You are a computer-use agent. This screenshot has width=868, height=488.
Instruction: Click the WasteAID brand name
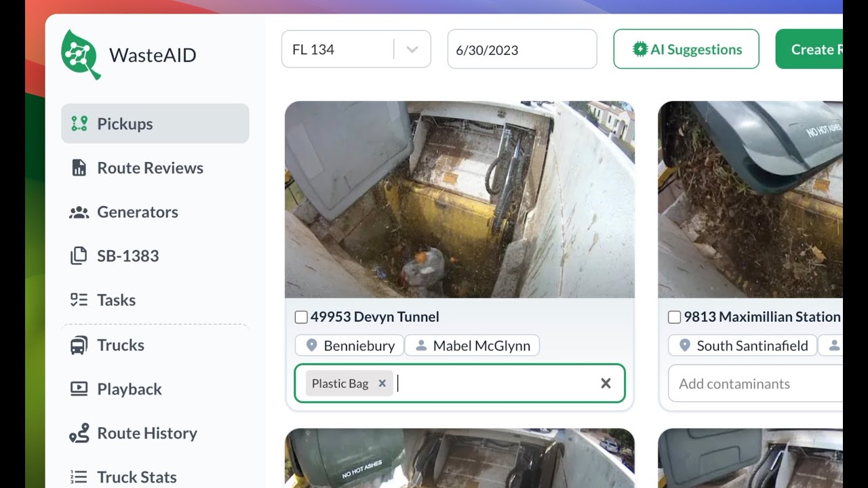153,55
